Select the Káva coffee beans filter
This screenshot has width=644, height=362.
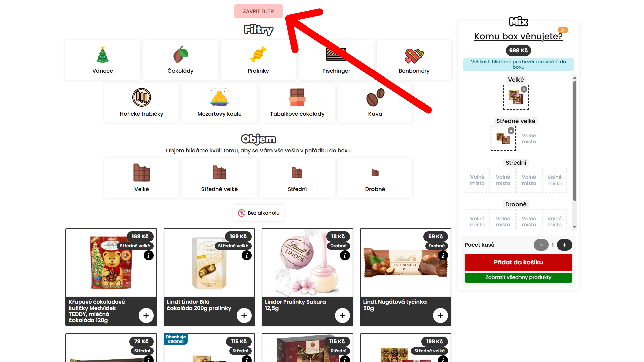pyautogui.click(x=375, y=103)
